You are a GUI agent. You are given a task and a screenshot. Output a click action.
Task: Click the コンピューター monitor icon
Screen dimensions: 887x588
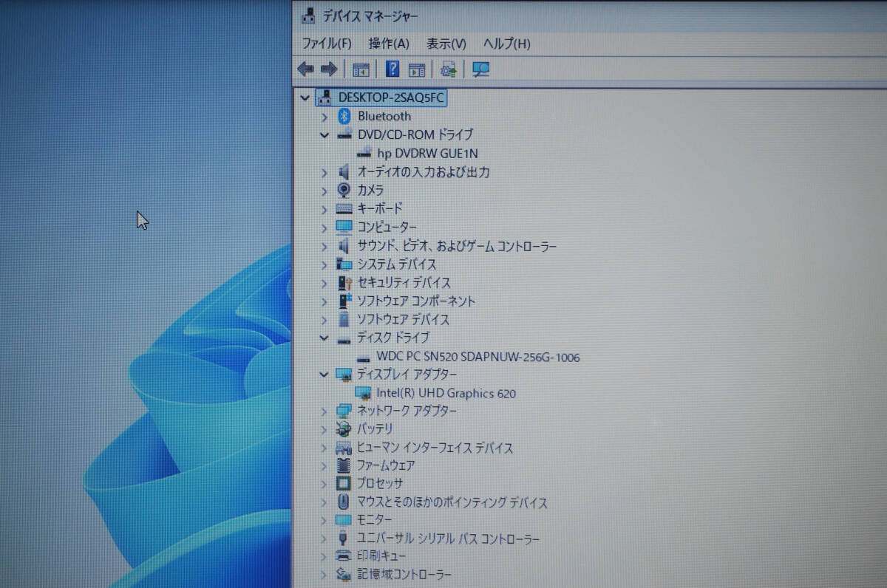pyautogui.click(x=344, y=227)
